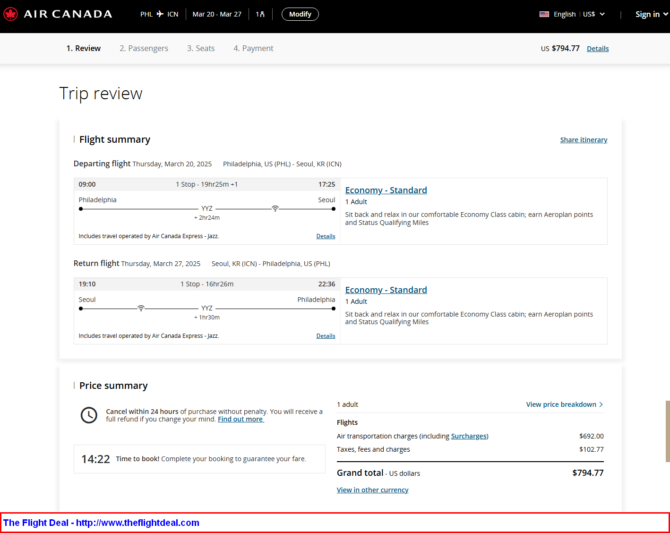Image resolution: width=670 pixels, height=533 pixels.
Task: Click the 1 Stop - 16hr26m duration
Action: coord(207,284)
